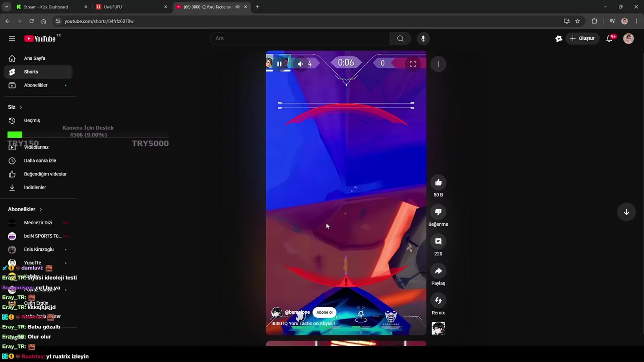Open YouTube account avatar menu
644x362 pixels.
tap(628, 39)
